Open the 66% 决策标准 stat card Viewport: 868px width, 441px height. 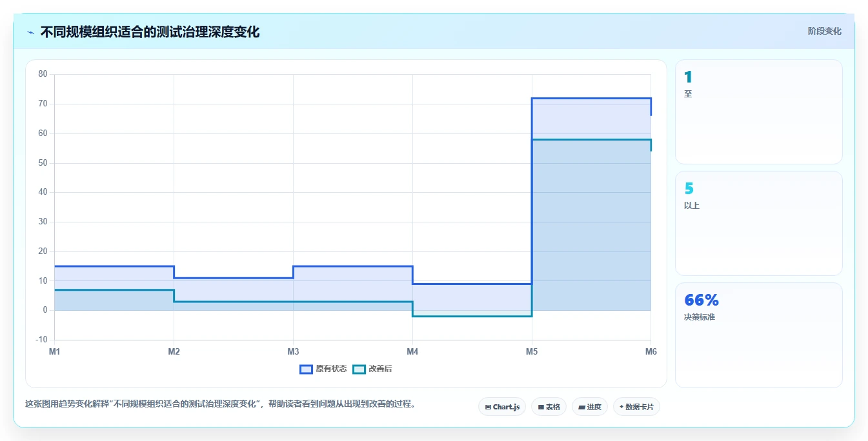759,335
